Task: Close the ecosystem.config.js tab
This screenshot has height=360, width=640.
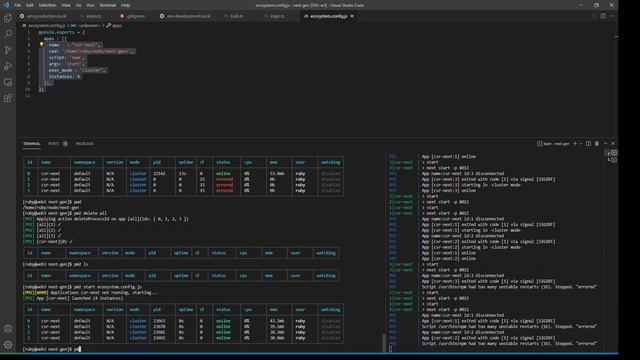Action: coord(352,16)
